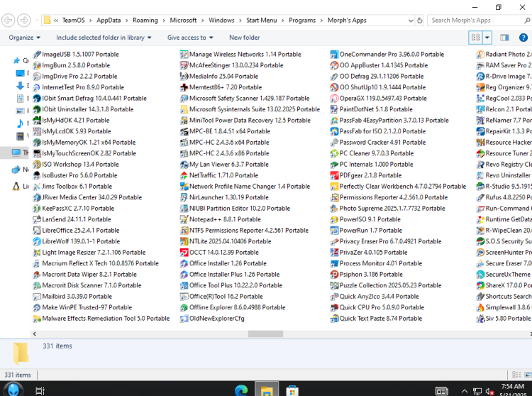
Task: Open the Start menu alien icon
Action: click(13, 390)
